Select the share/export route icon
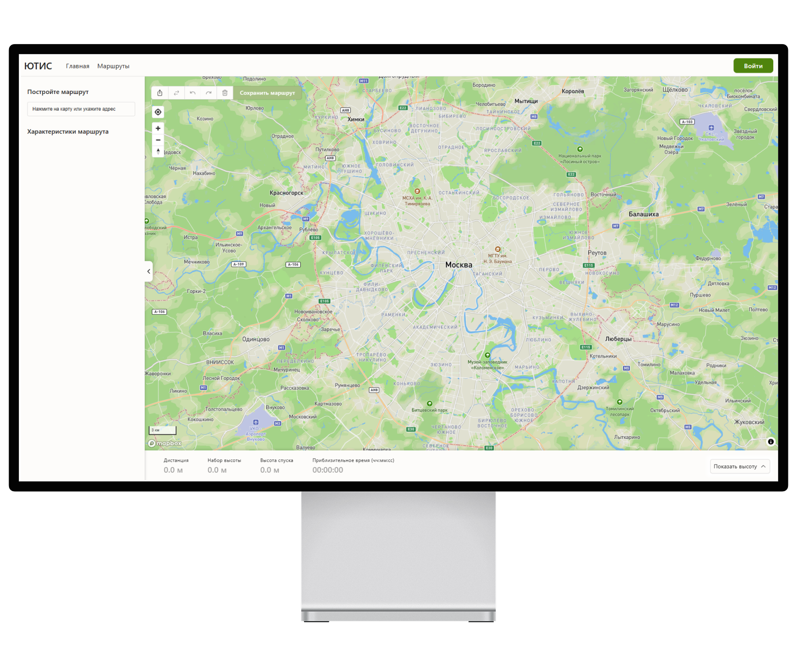Screen dimensions: 797x672 [160, 93]
